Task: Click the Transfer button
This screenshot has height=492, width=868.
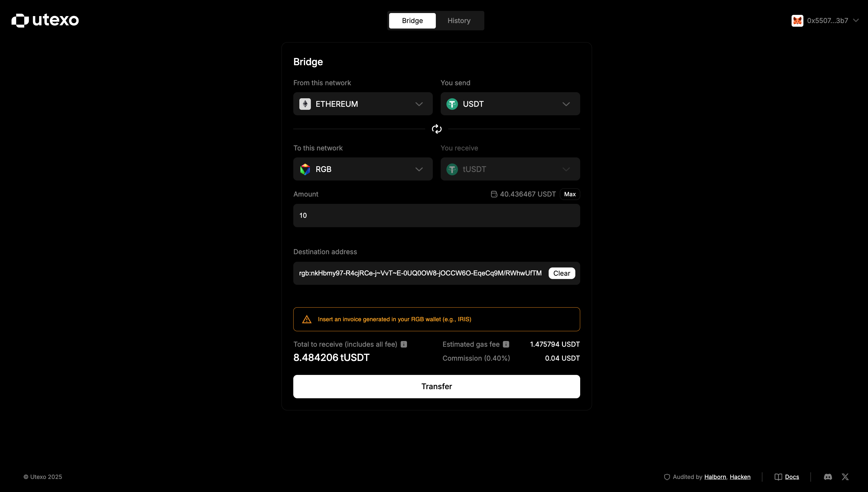Action: pos(436,386)
